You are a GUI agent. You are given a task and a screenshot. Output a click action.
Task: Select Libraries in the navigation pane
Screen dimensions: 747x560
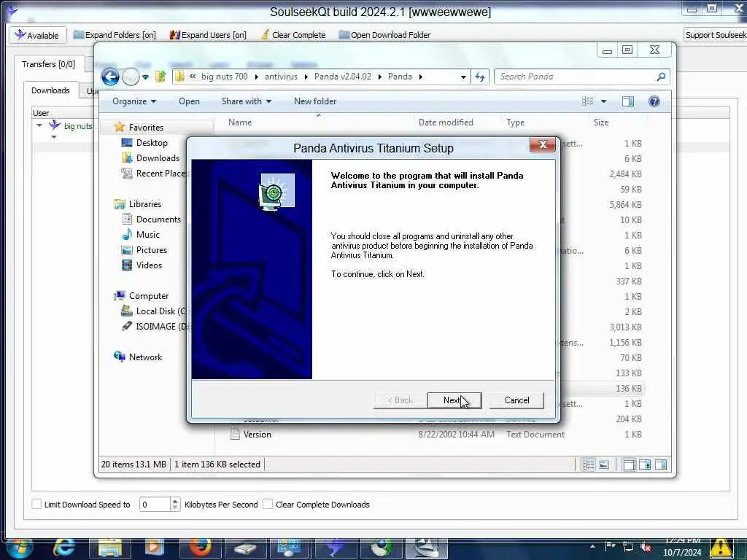point(145,204)
